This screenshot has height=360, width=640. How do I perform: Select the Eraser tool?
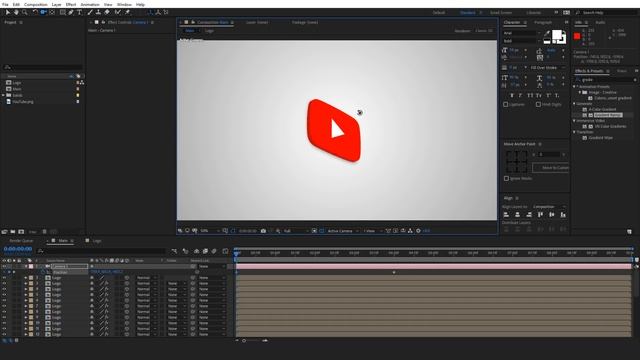(x=107, y=13)
